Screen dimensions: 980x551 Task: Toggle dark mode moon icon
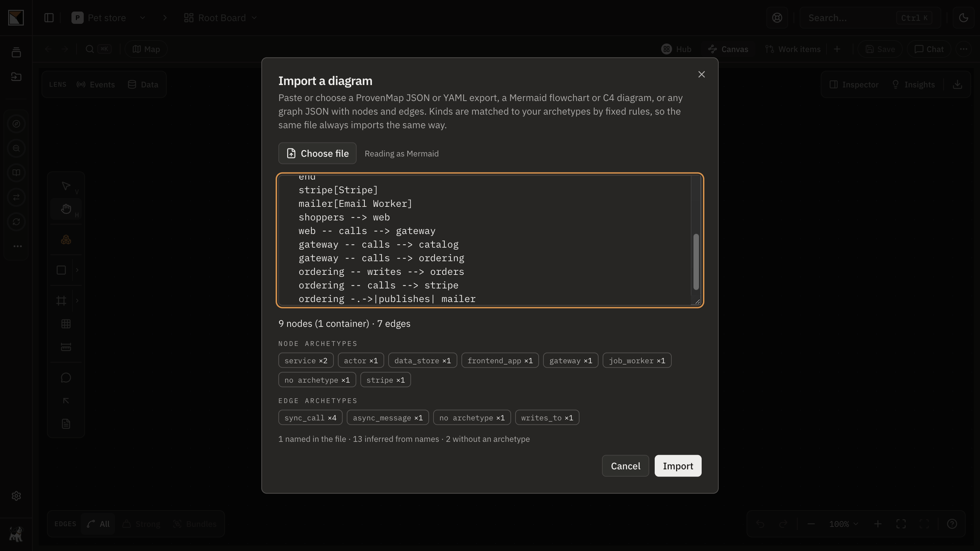pos(963,18)
